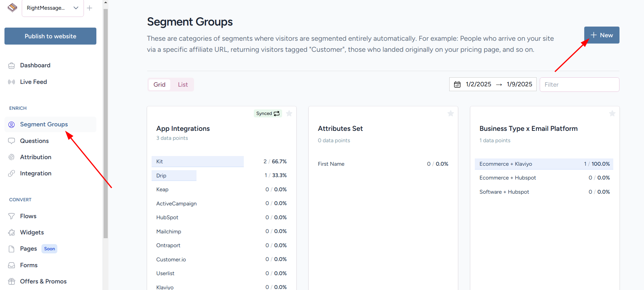Click the Kit percentage bar

tap(198, 162)
